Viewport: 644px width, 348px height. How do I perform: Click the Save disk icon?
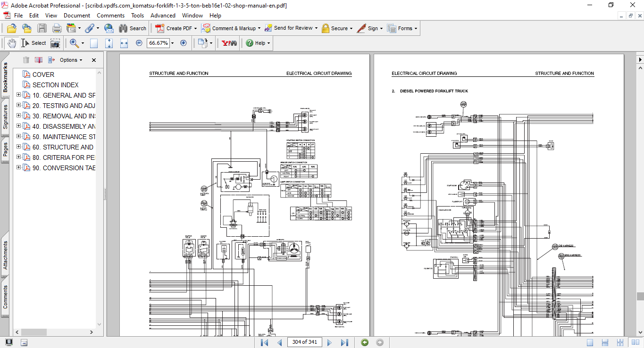point(42,28)
